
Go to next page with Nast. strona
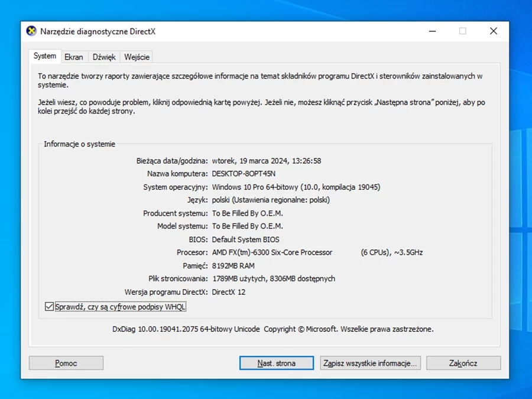click(x=277, y=363)
